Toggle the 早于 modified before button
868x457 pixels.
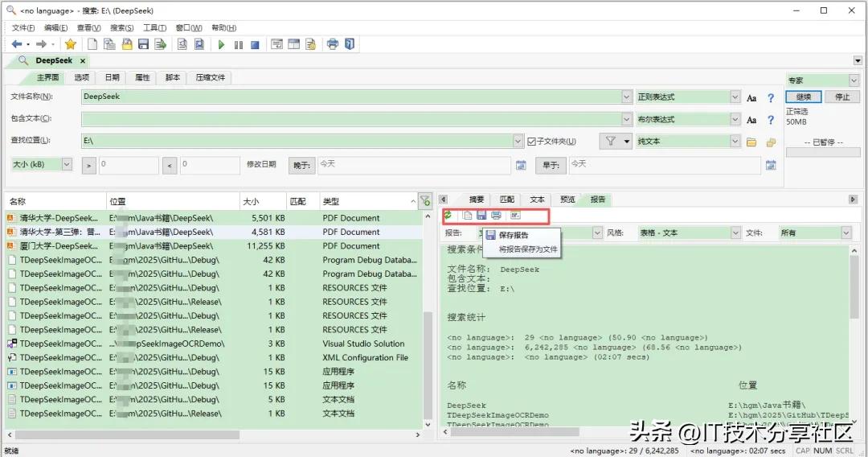tap(551, 165)
